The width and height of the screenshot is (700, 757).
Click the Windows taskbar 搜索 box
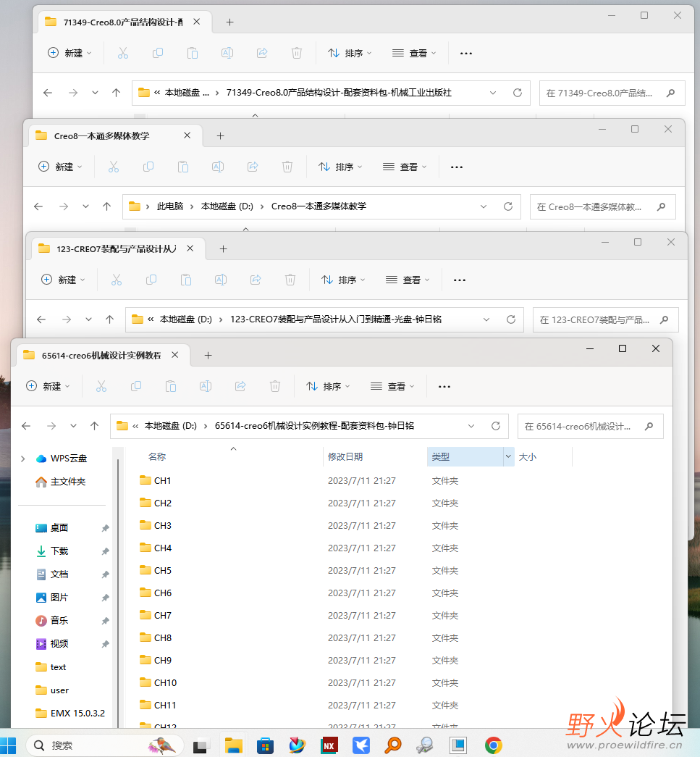pyautogui.click(x=105, y=745)
